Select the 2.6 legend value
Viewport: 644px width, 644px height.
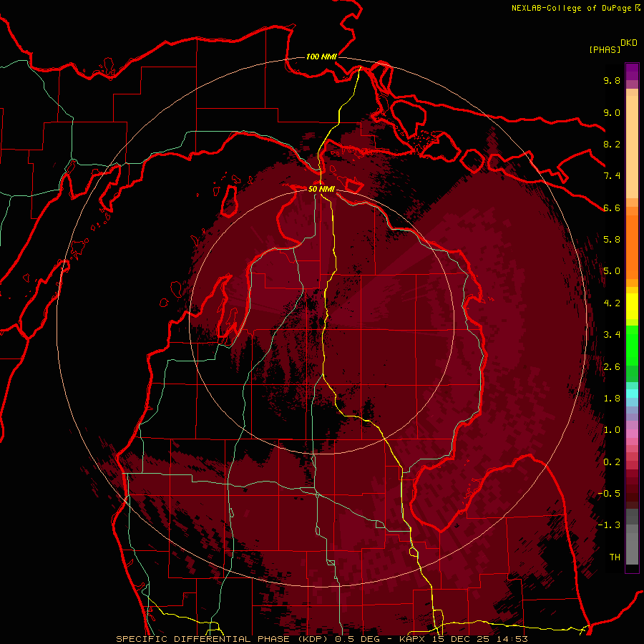(612, 367)
